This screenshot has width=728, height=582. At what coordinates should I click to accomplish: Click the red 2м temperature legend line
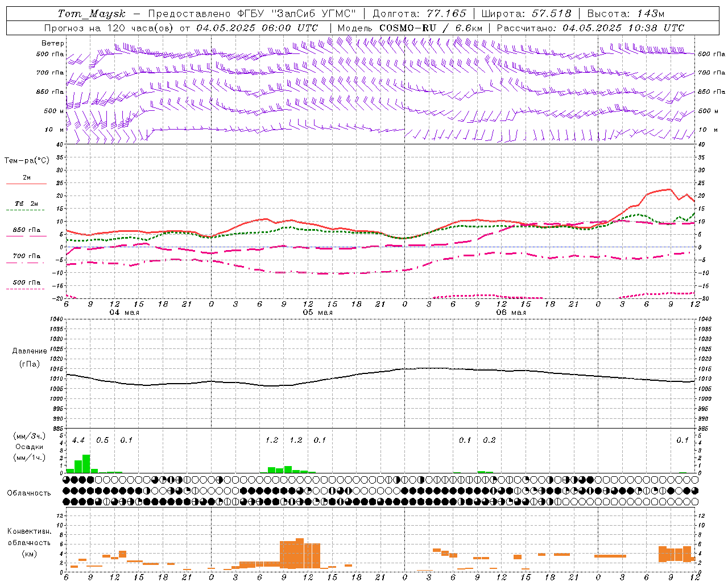[x=26, y=184]
